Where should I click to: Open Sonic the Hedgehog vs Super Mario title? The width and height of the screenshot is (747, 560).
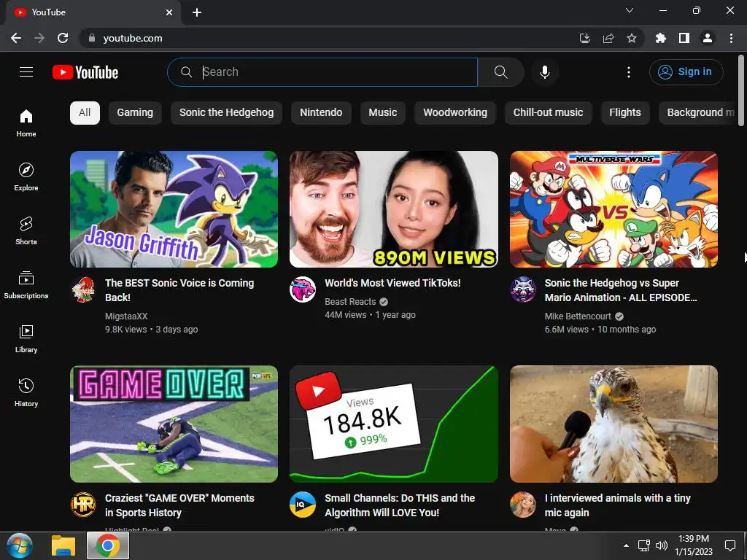coord(621,290)
